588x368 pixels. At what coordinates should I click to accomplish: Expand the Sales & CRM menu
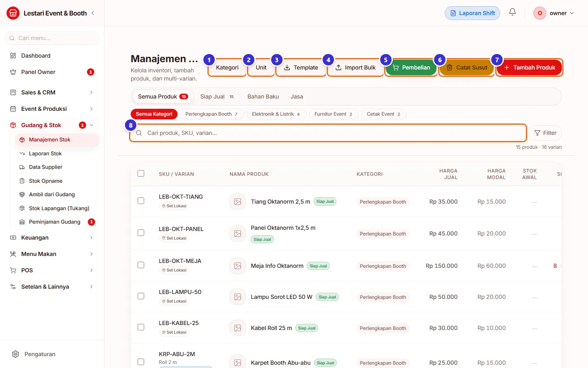point(52,92)
